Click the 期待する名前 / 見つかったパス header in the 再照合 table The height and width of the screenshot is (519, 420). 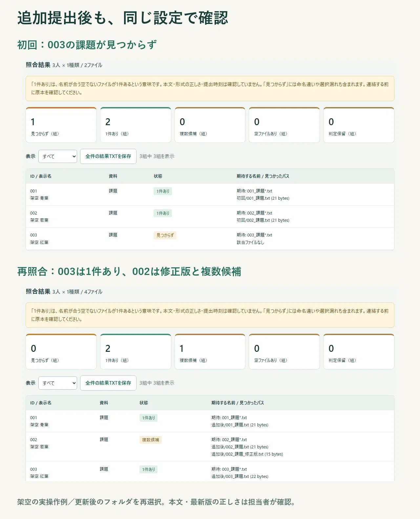tap(238, 403)
